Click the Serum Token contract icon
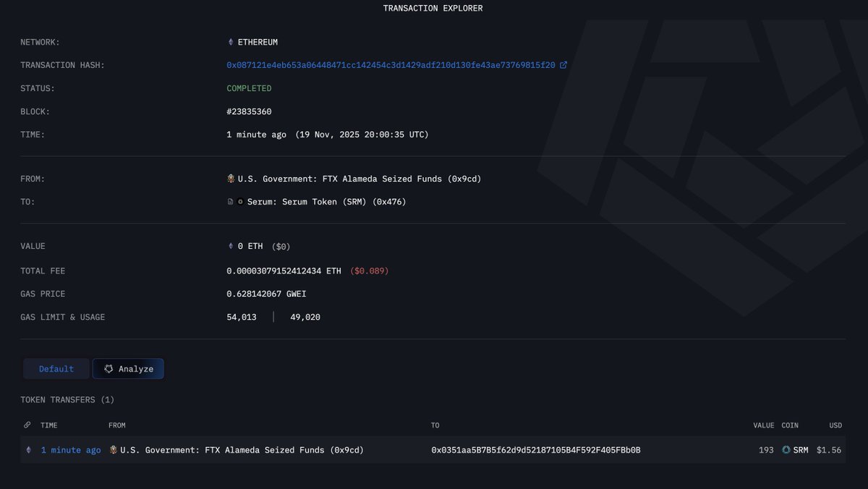This screenshot has height=489, width=868. click(231, 202)
